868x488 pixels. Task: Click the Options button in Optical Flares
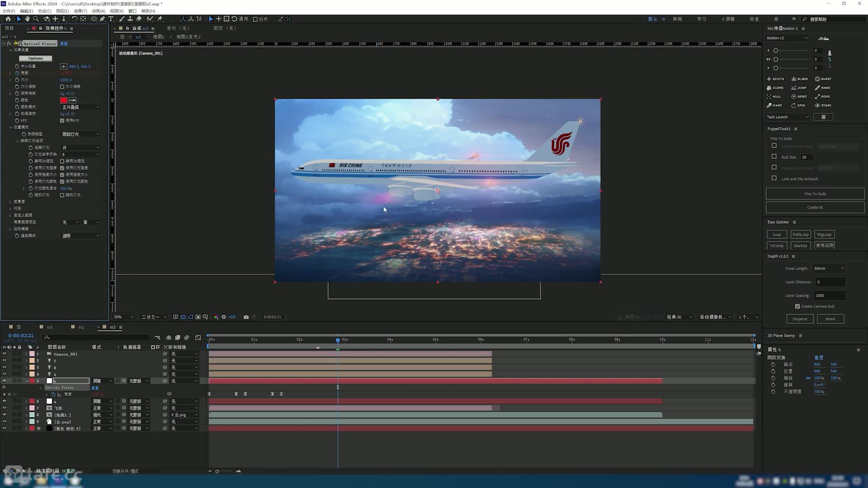(x=35, y=58)
